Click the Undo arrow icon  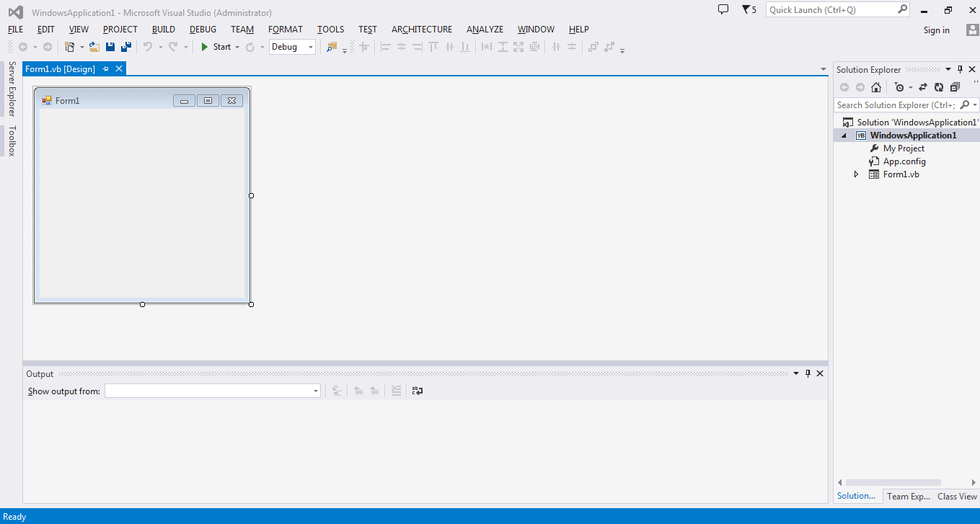tap(148, 47)
